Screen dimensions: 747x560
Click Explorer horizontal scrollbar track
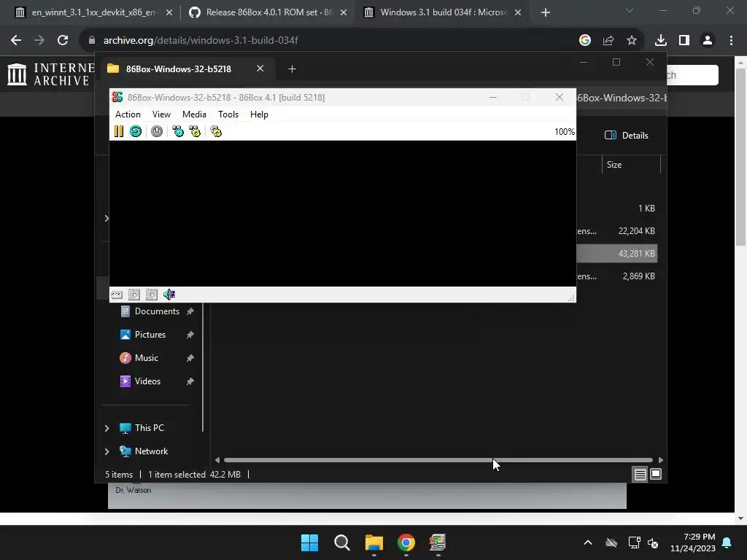[438, 460]
